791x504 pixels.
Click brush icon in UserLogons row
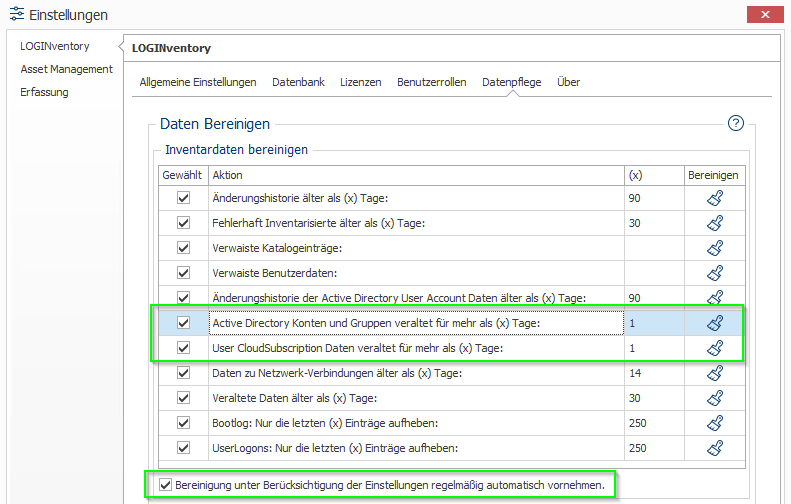[715, 448]
